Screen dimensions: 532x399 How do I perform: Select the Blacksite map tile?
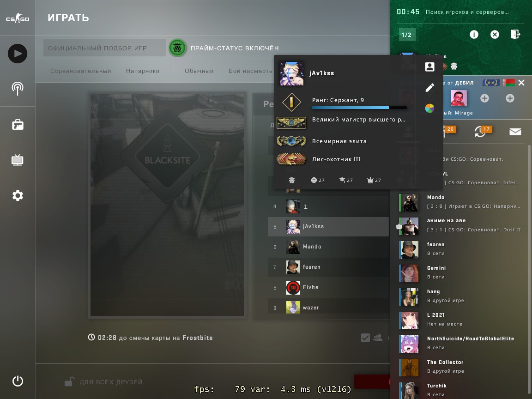click(167, 205)
